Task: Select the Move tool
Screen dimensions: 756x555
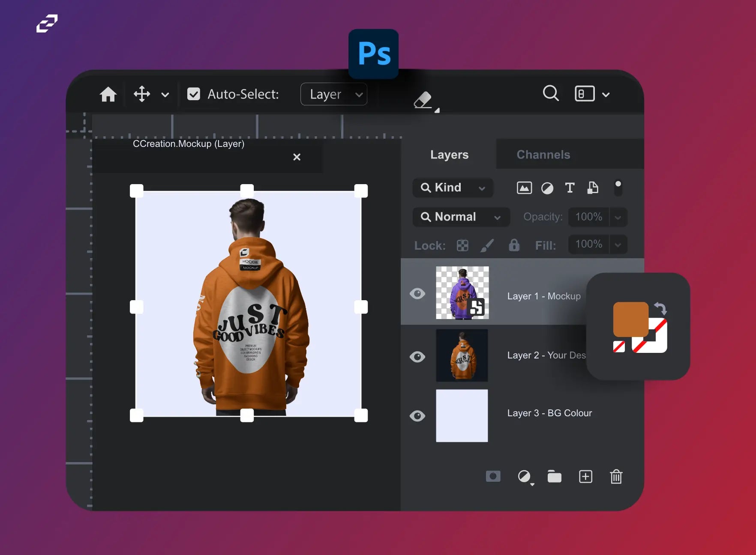Action: (x=142, y=94)
